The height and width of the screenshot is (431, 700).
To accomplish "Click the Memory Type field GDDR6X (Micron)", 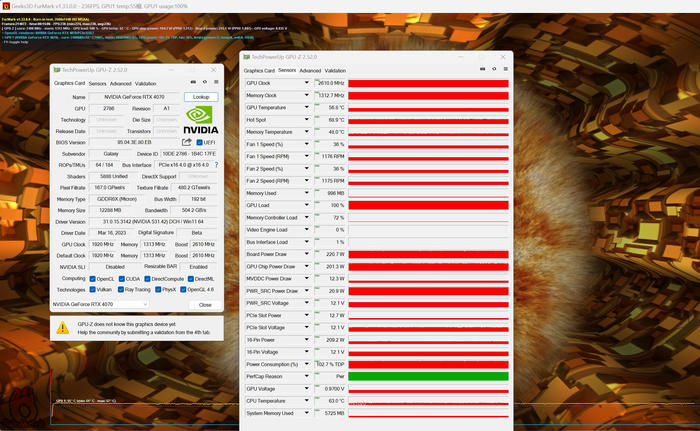I will click(117, 199).
